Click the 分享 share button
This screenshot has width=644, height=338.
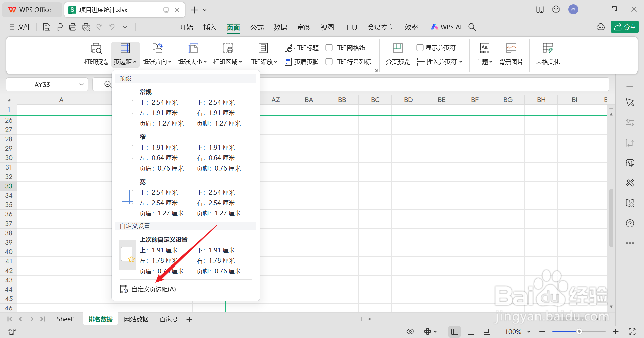pyautogui.click(x=625, y=27)
